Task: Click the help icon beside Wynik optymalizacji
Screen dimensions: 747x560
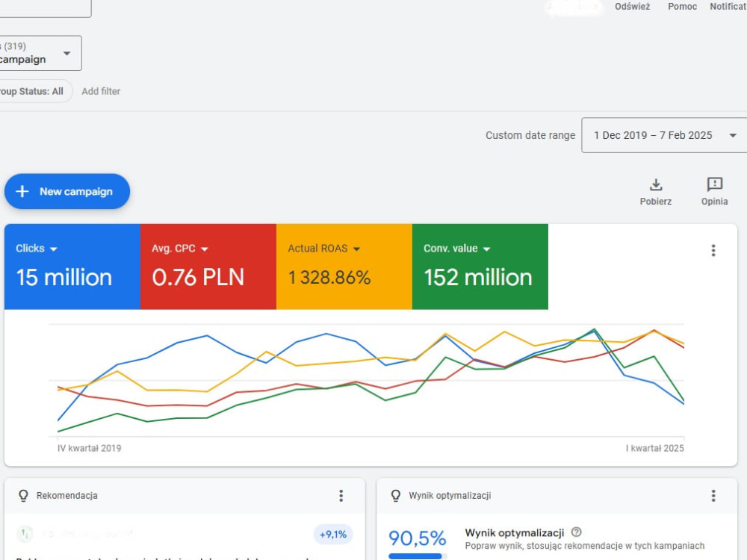Action: (576, 532)
